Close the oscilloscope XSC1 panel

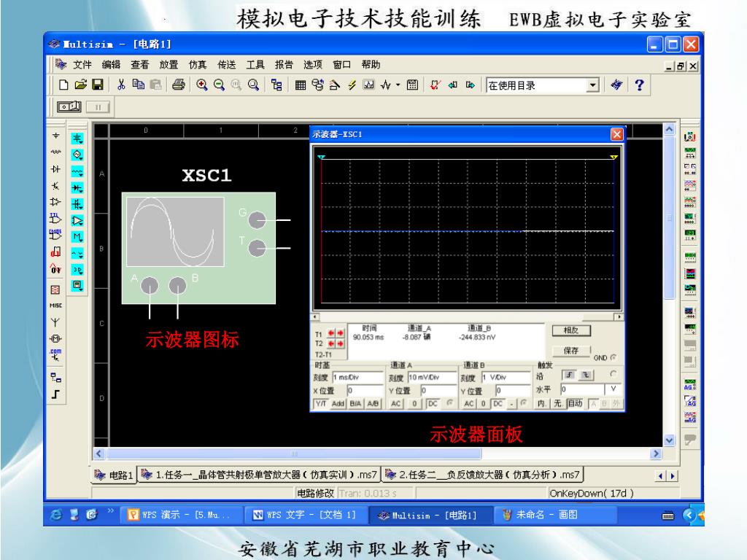click(x=617, y=134)
